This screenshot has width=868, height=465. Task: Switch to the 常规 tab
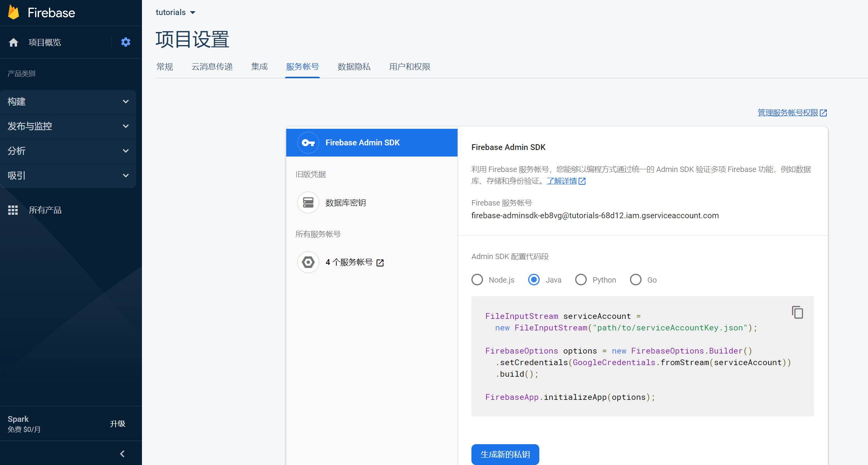tap(165, 67)
